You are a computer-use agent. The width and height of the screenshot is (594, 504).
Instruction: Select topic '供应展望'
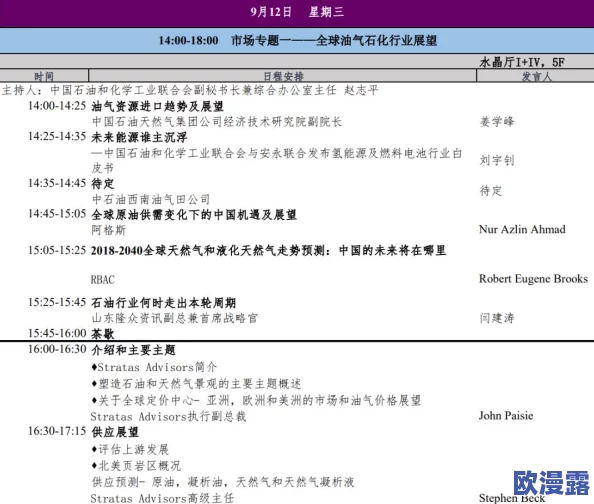(115, 432)
